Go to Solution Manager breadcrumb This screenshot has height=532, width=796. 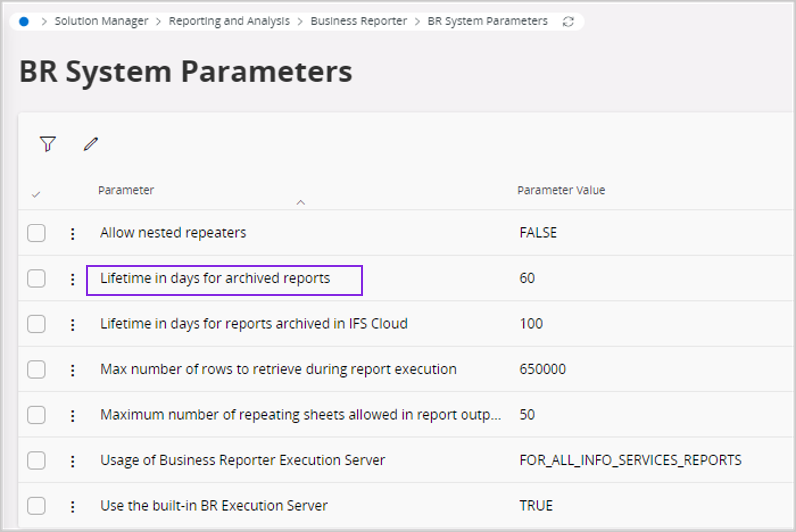click(101, 21)
